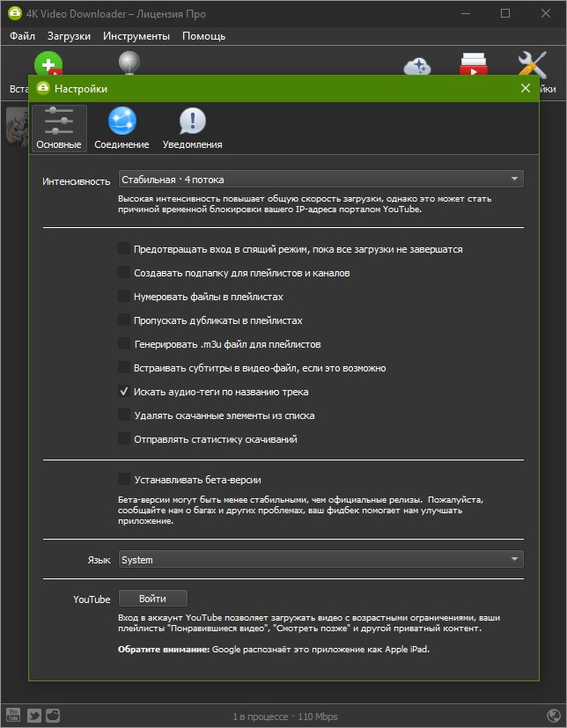Enable Отправлять статистику скачиваний checkbox
The width and height of the screenshot is (567, 728).
click(123, 438)
